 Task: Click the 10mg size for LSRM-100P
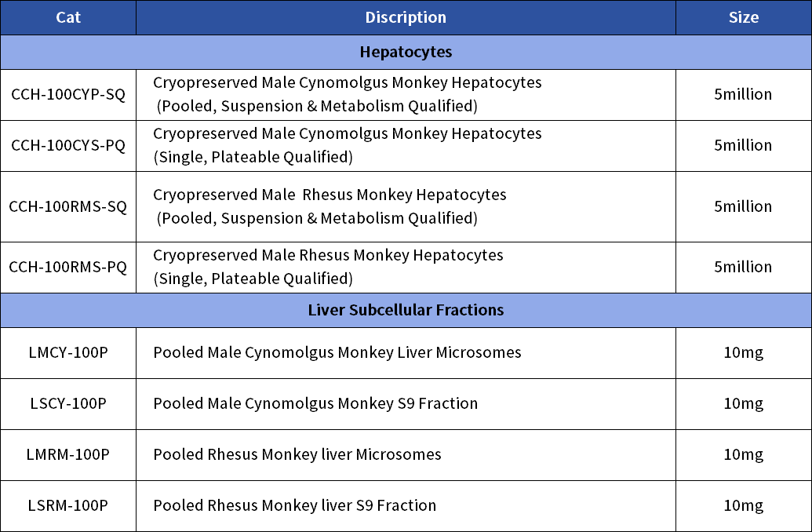pyautogui.click(x=744, y=506)
